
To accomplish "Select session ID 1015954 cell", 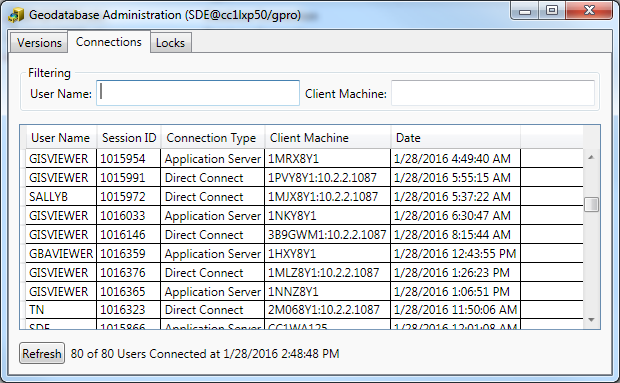I will tap(129, 158).
